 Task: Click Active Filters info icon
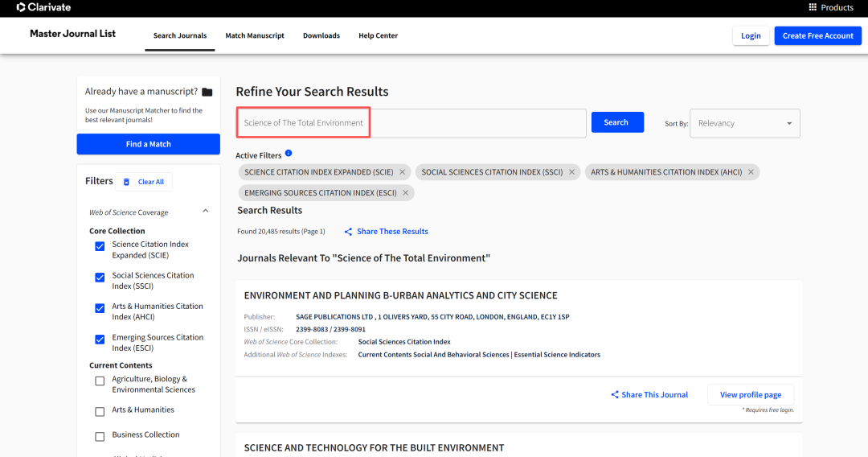point(289,154)
